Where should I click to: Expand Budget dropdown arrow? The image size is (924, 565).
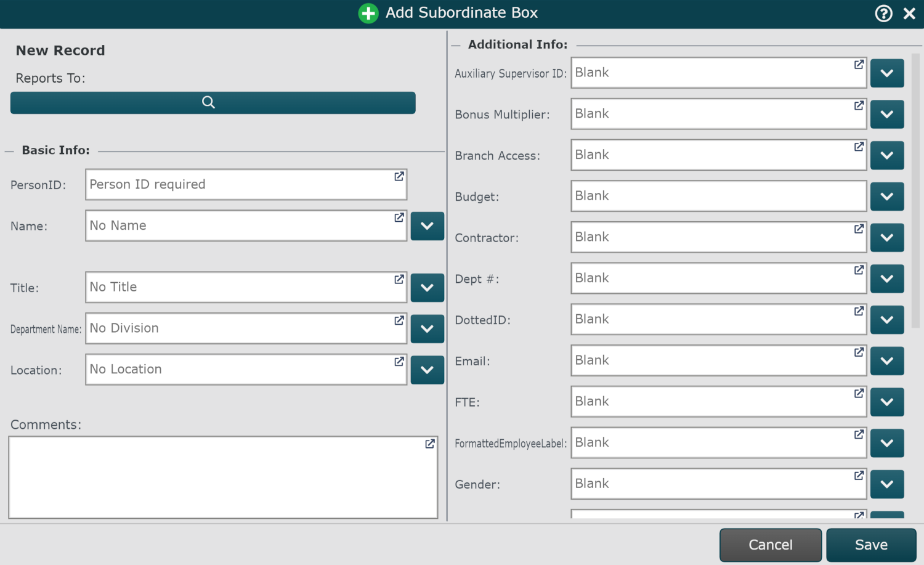pos(887,197)
